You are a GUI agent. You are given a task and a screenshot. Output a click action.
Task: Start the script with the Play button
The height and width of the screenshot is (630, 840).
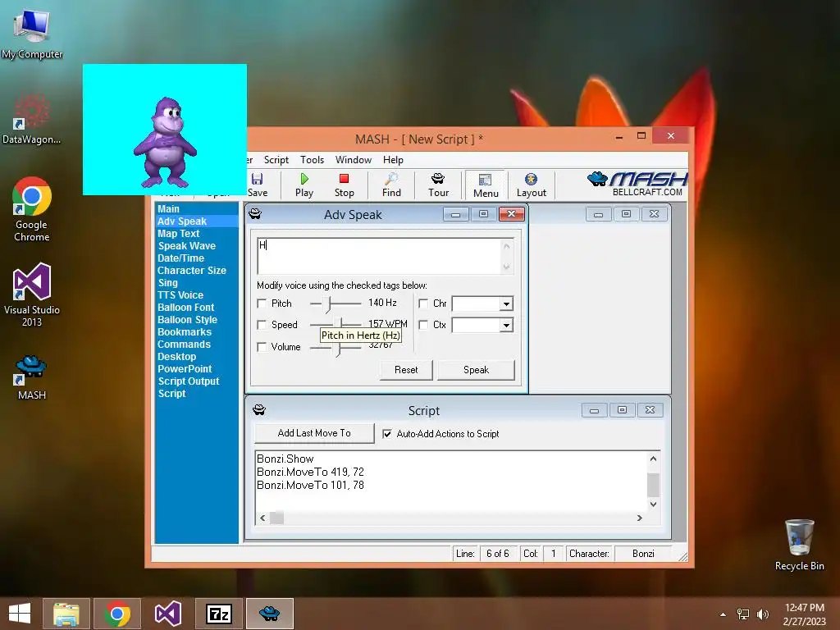click(x=304, y=185)
